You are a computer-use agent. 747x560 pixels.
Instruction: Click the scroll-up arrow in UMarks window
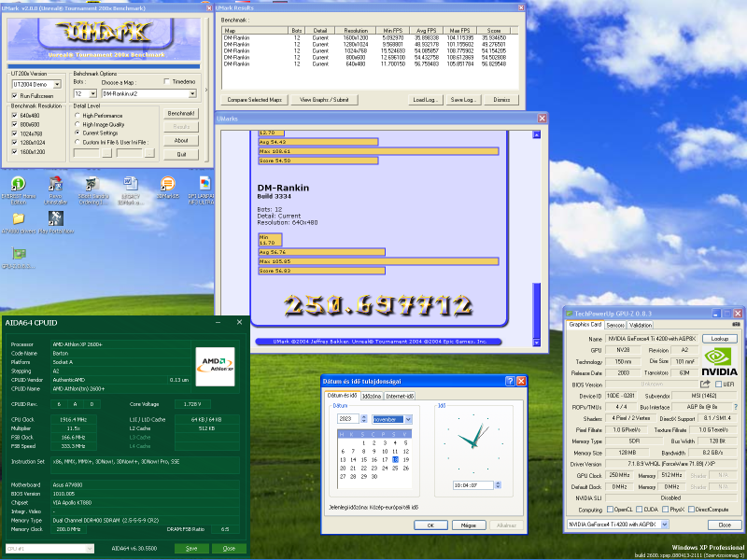[x=536, y=134]
